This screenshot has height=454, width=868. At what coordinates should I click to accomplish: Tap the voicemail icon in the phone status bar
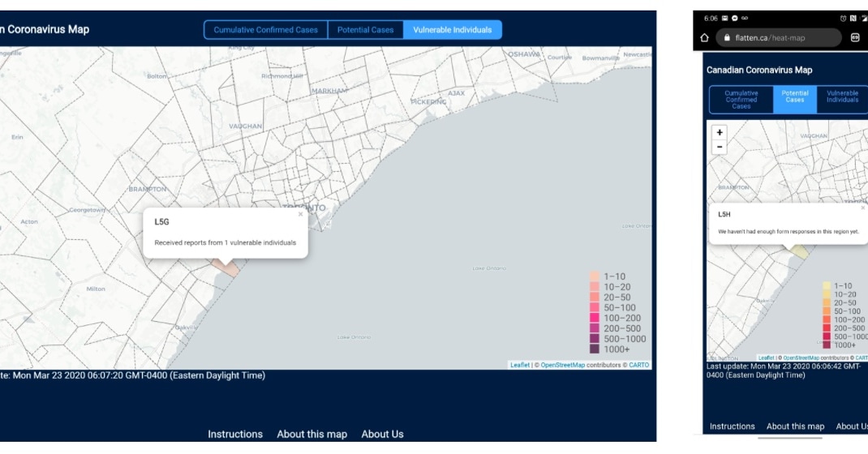point(745,19)
